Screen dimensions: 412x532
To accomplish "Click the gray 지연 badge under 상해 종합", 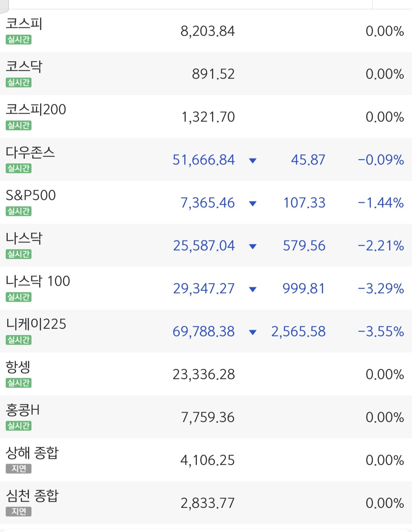I will coord(19,469).
